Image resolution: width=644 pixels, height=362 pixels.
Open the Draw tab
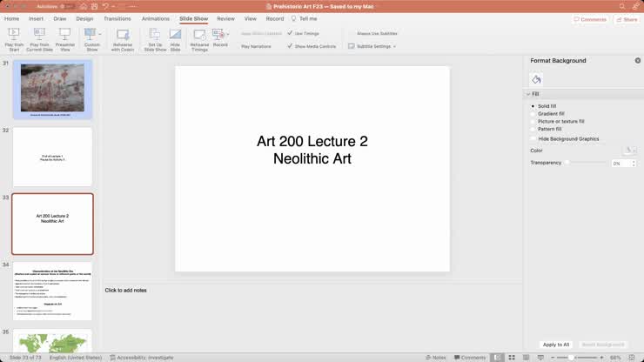(59, 19)
